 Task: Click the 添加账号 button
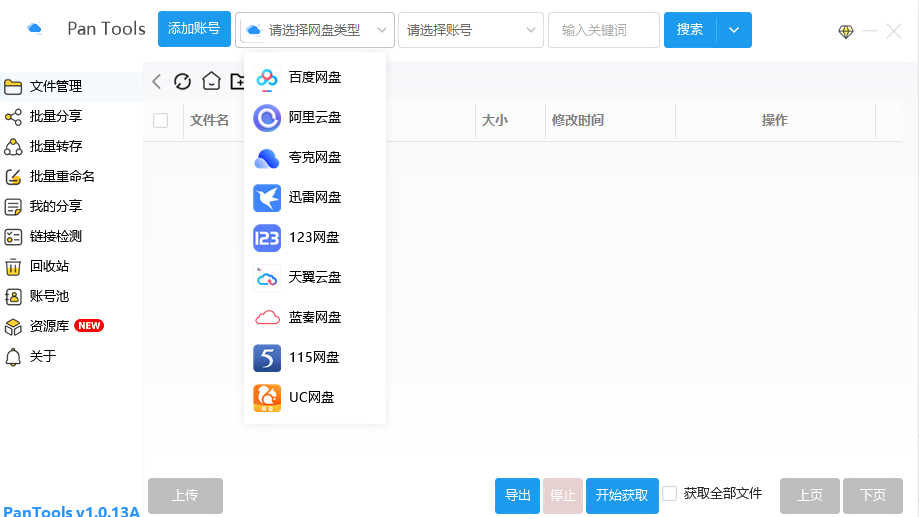194,29
